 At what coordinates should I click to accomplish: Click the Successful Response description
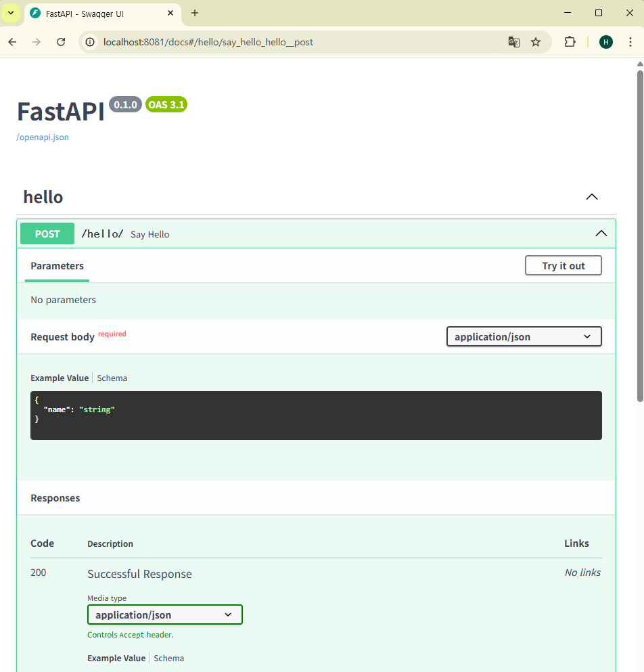coord(139,574)
